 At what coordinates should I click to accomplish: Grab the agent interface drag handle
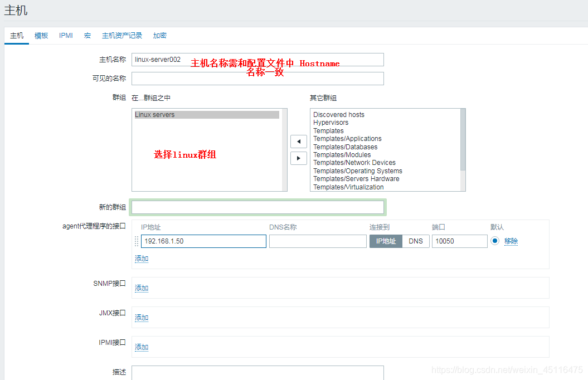pyautogui.click(x=137, y=241)
